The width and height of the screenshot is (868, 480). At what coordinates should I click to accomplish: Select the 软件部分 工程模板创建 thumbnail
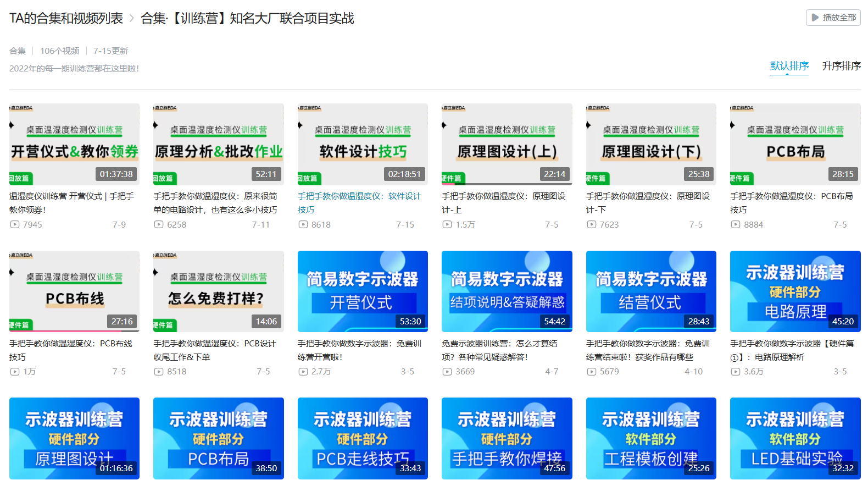tap(651, 438)
